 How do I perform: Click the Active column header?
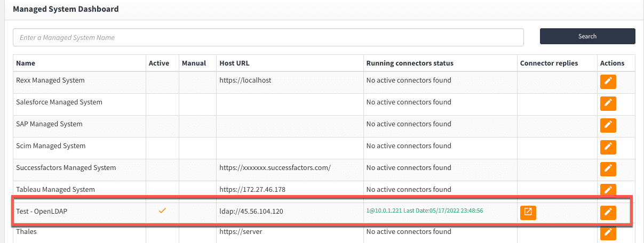coord(159,63)
